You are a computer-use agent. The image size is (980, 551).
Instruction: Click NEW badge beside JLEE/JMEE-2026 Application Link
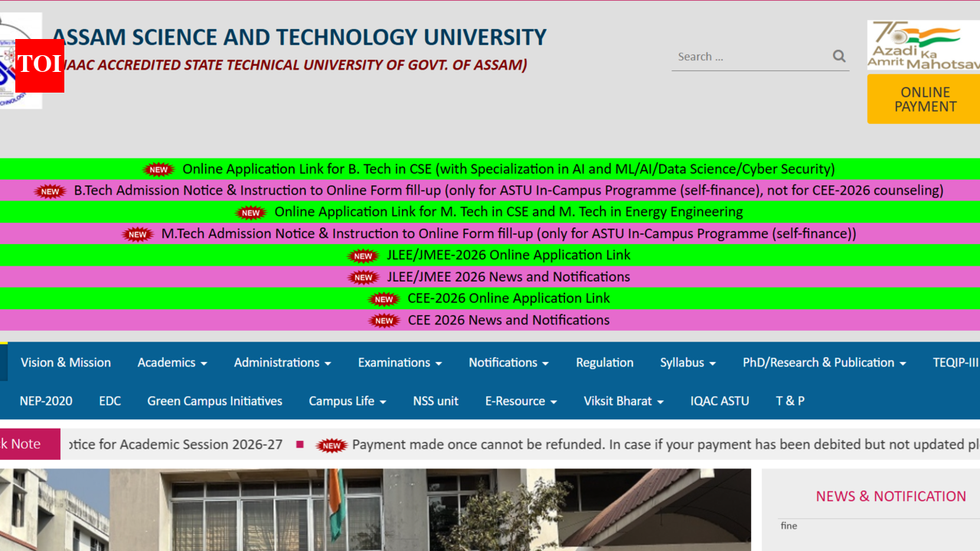click(363, 256)
